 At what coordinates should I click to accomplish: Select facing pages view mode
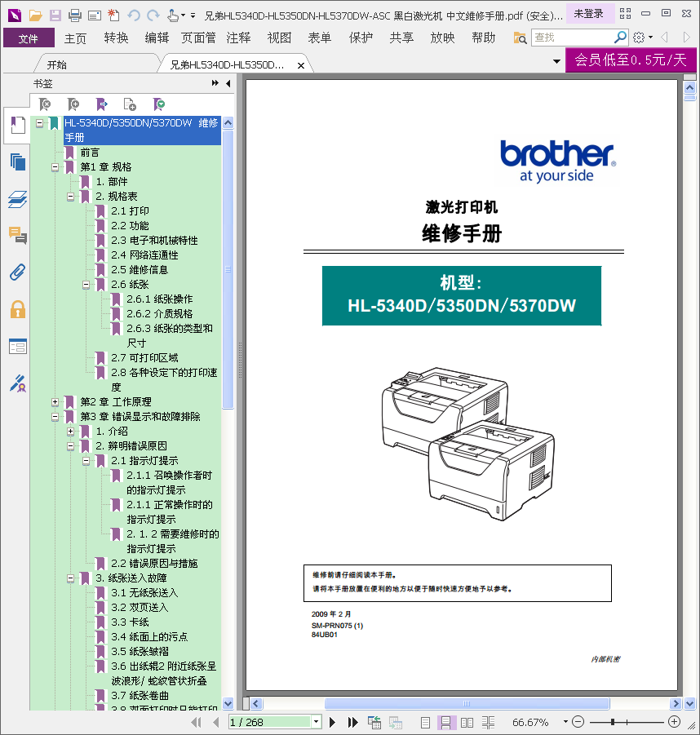pos(467,722)
